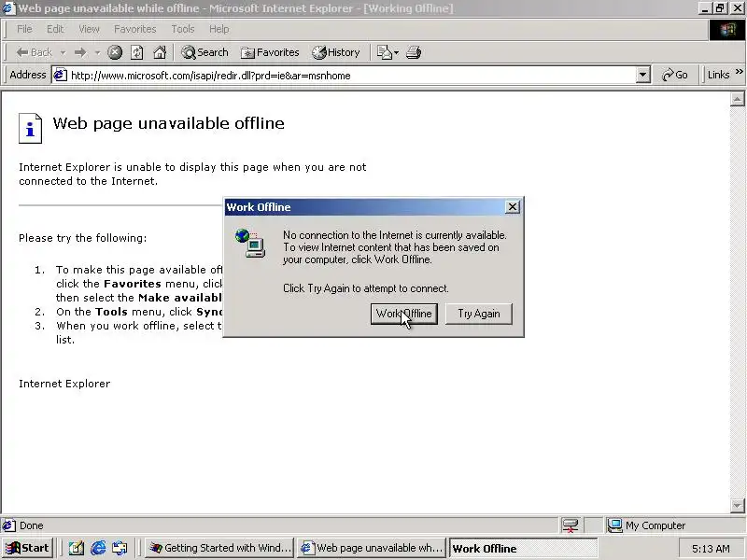Switch to Getting Started with Windows taskbar button
This screenshot has width=747, height=560.
[219, 548]
